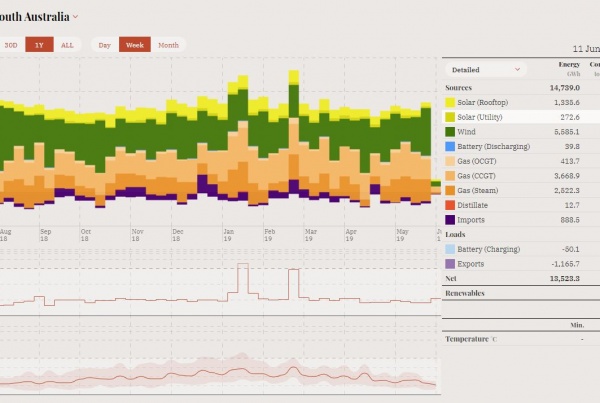Set interval to Month

[168, 45]
